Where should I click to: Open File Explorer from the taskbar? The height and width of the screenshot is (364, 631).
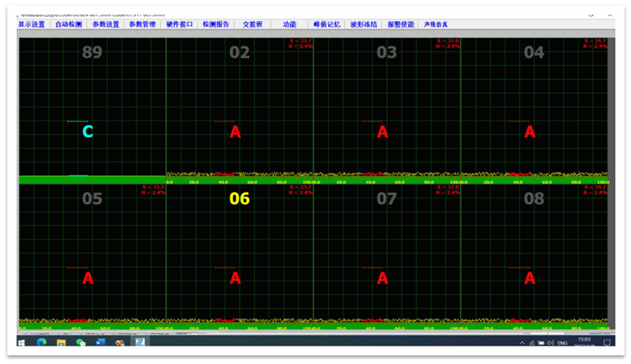[61, 342]
